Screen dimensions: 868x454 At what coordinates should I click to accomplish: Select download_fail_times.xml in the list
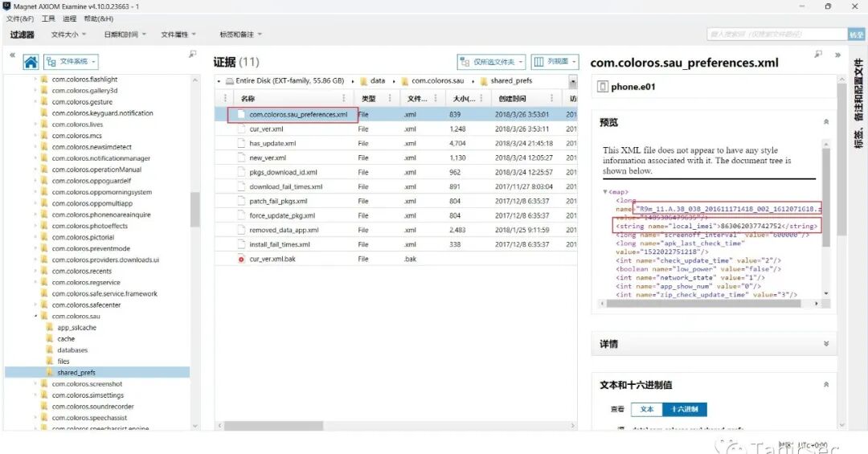click(395, 186)
